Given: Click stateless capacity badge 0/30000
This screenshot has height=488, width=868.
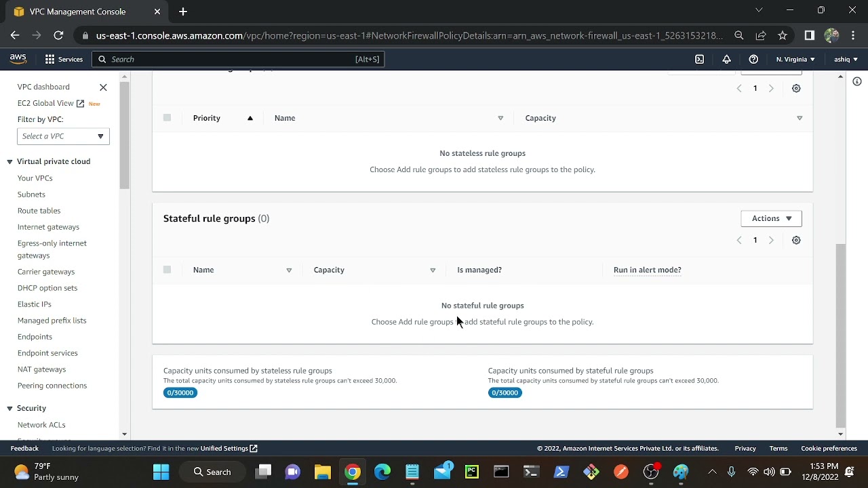Looking at the screenshot, I should point(180,392).
